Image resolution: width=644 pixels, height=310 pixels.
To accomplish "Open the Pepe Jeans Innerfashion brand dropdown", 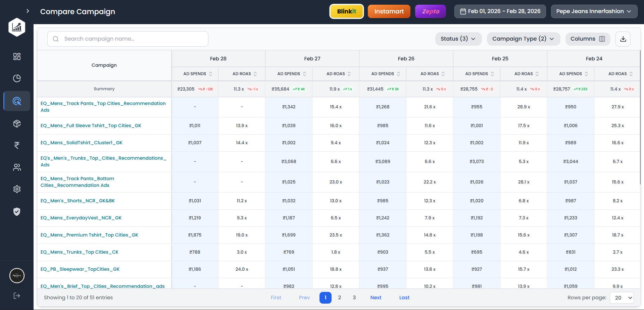I will (x=594, y=11).
